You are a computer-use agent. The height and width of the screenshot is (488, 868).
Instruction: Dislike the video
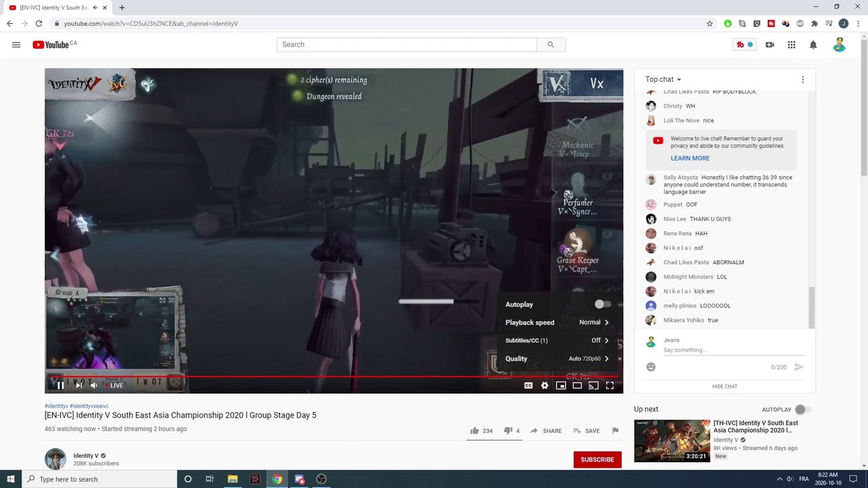512,430
